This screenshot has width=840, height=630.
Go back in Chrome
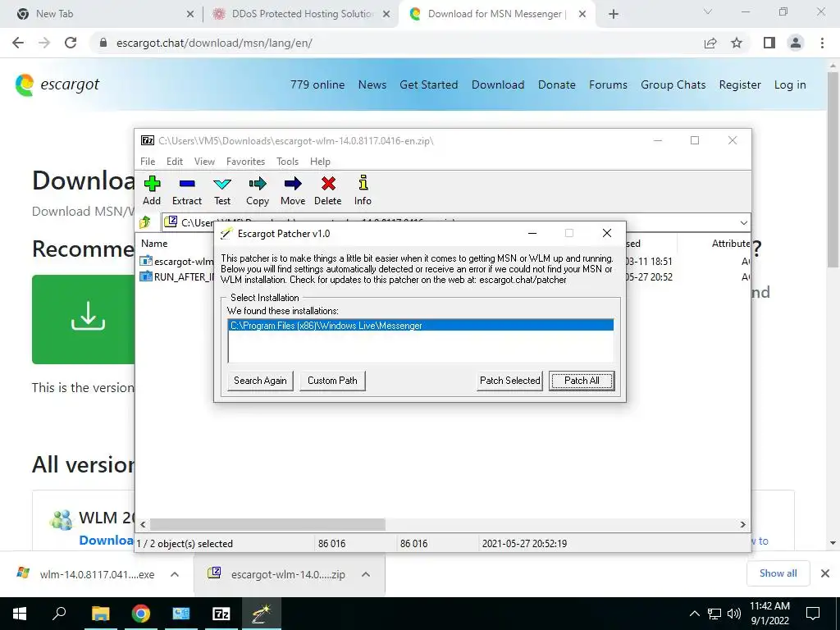[x=18, y=43]
